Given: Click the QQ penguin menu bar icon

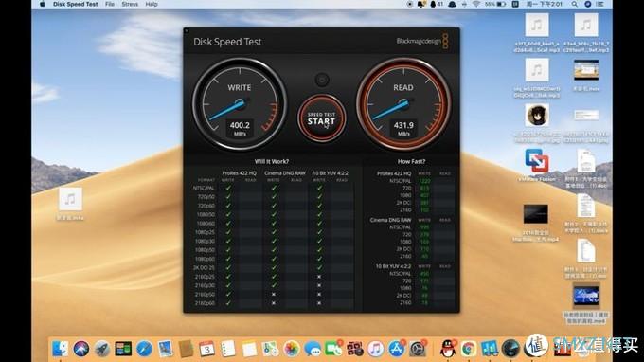Looking at the screenshot, I should (433, 4).
